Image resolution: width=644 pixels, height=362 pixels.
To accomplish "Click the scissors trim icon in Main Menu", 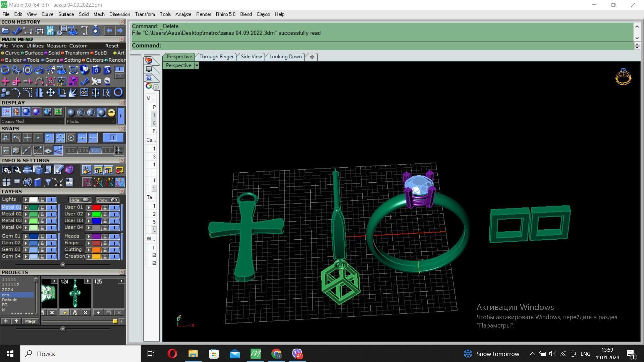I will click(x=107, y=93).
